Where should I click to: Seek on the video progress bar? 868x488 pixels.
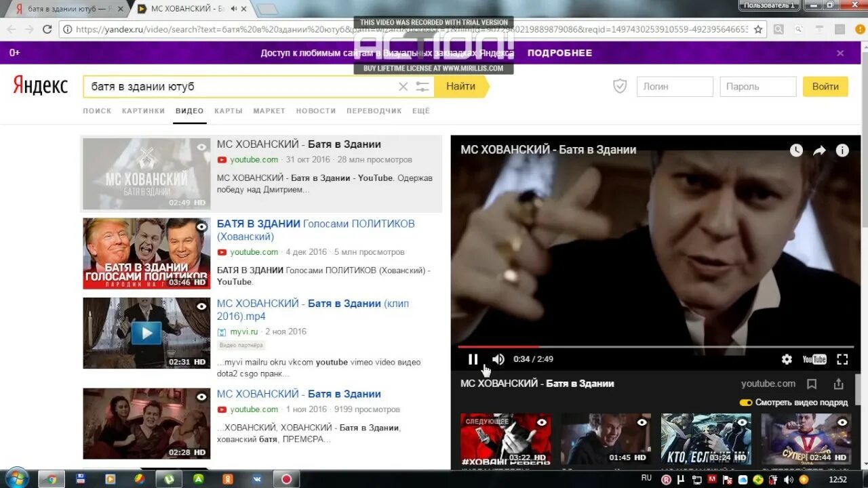[x=656, y=347]
